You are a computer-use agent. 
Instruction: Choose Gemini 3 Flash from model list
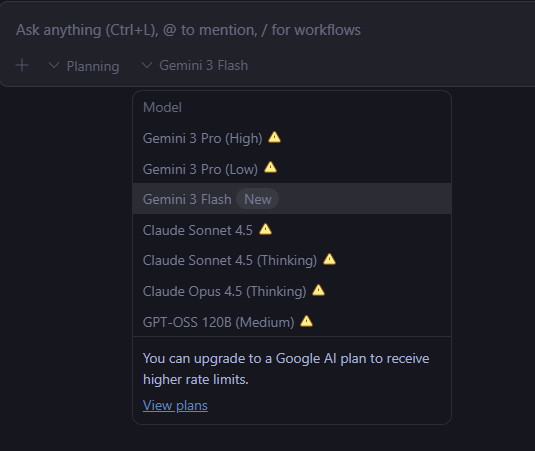(292, 199)
